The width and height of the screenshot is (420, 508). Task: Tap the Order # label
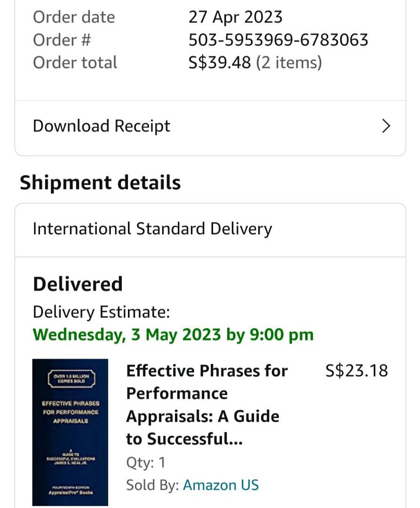62,40
